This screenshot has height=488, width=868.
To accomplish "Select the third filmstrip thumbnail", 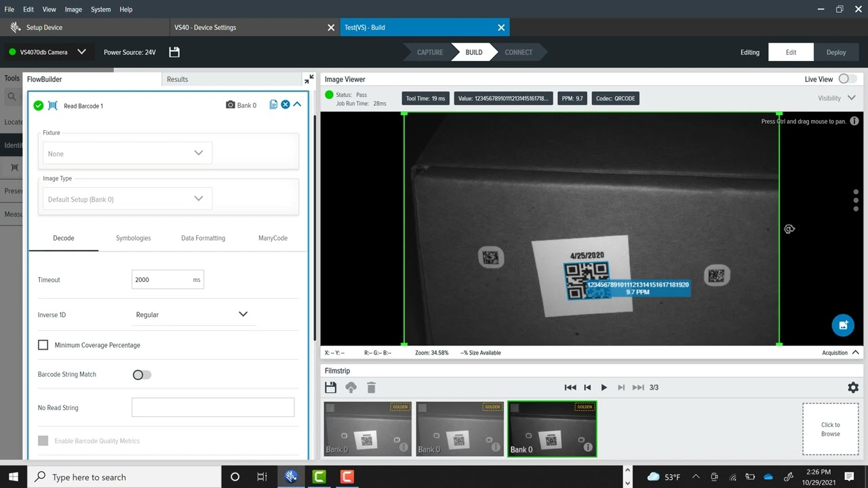I will point(552,428).
